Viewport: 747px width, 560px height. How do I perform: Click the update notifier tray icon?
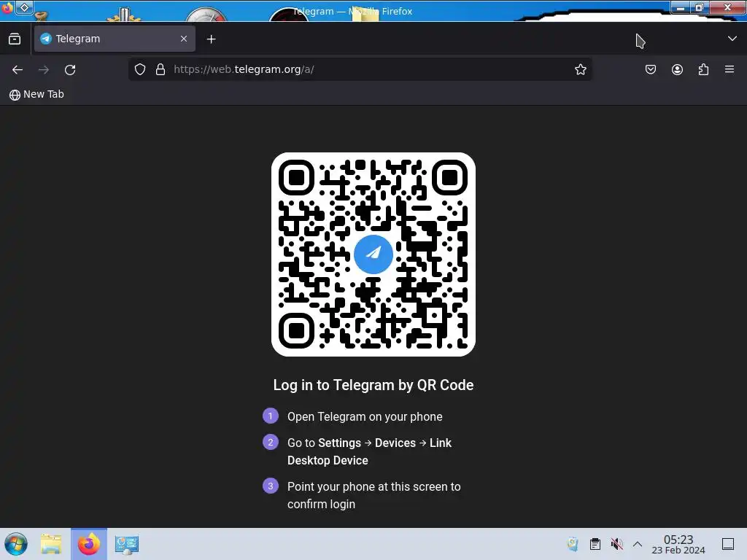[x=573, y=544]
